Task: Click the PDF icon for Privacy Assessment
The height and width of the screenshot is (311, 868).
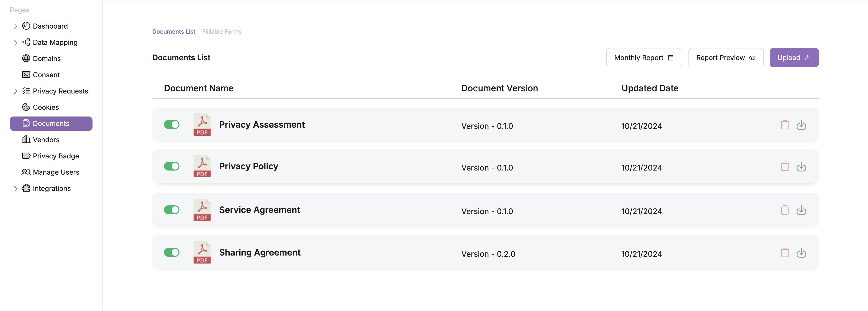Action: 201,124
